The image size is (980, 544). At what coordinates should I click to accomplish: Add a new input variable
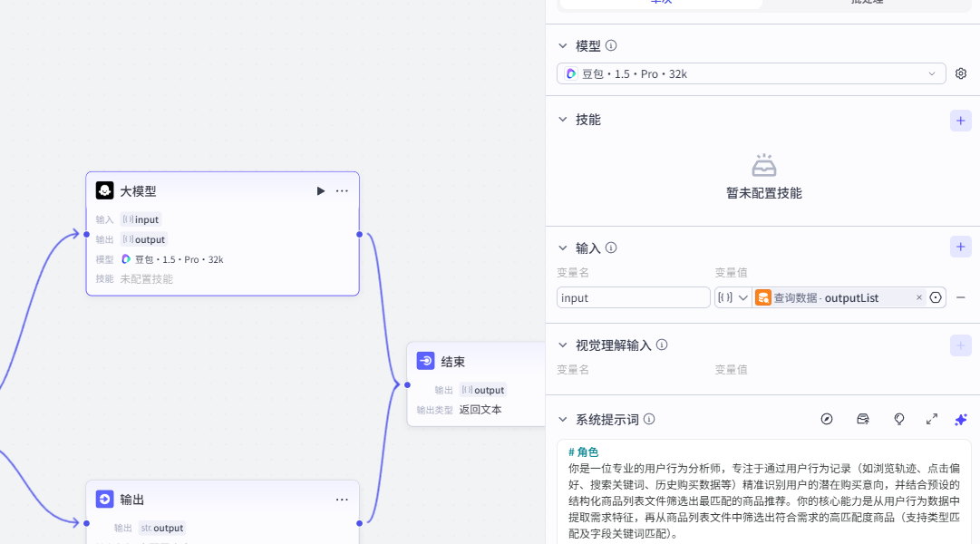click(x=961, y=247)
